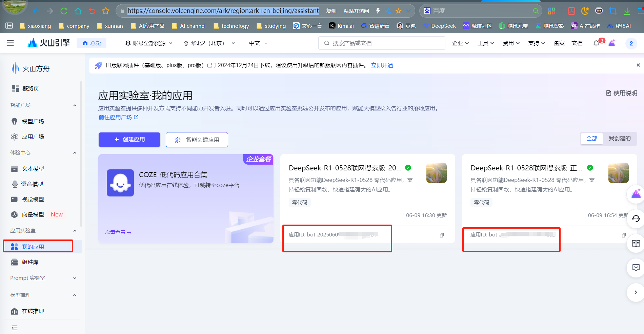Click the 创建应用 button
The width and height of the screenshot is (644, 334).
129,140
